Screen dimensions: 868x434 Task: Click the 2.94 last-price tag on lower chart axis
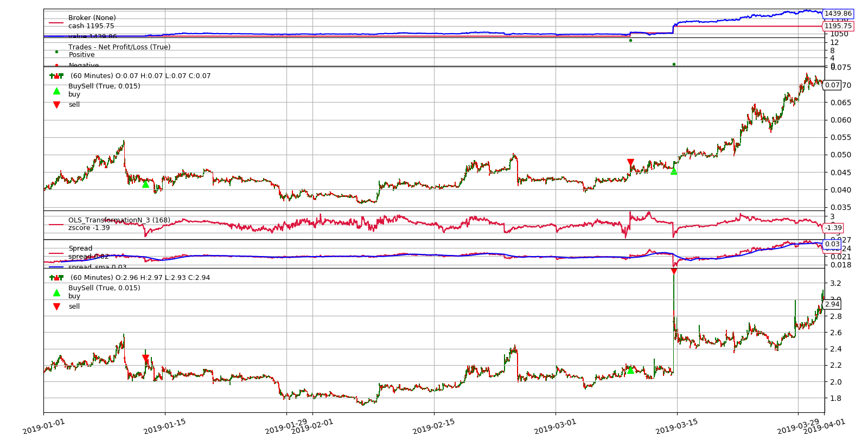click(832, 304)
